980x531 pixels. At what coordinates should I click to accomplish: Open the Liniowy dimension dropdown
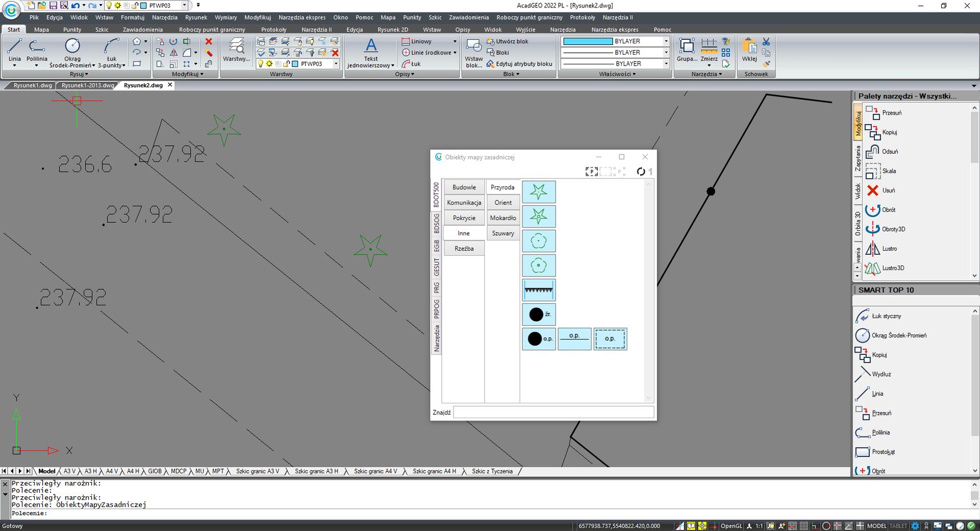tap(455, 42)
